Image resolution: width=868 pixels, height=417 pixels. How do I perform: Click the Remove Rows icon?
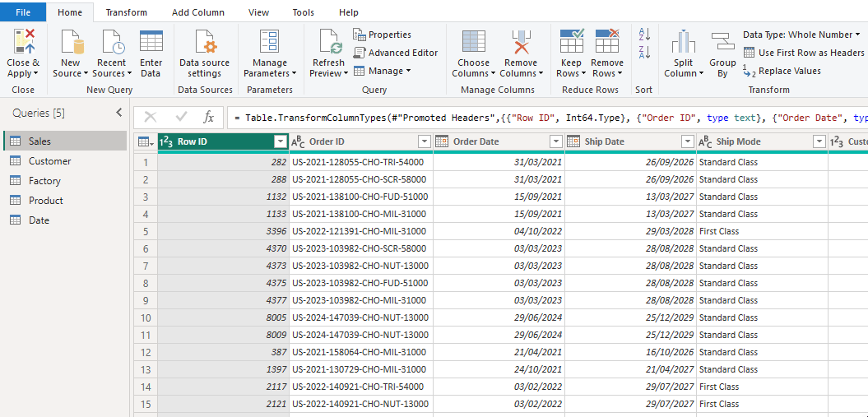pyautogui.click(x=607, y=41)
